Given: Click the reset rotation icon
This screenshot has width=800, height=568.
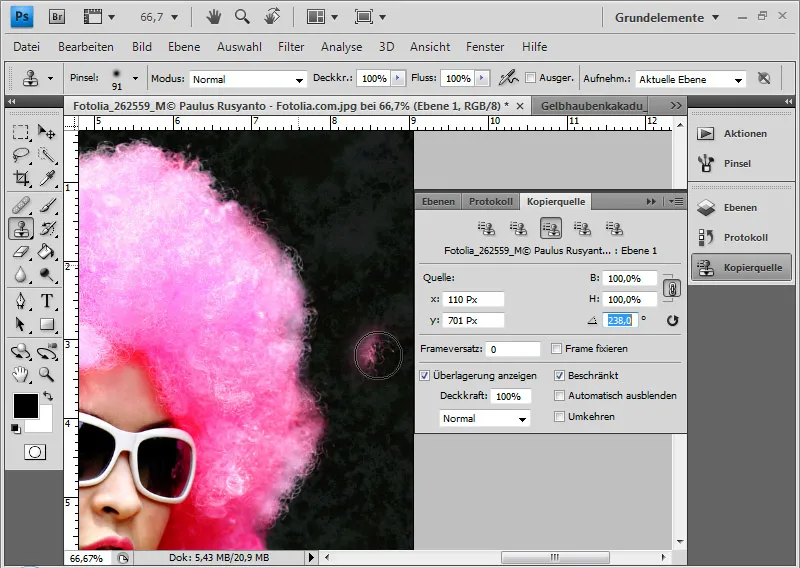Looking at the screenshot, I should tap(672, 320).
